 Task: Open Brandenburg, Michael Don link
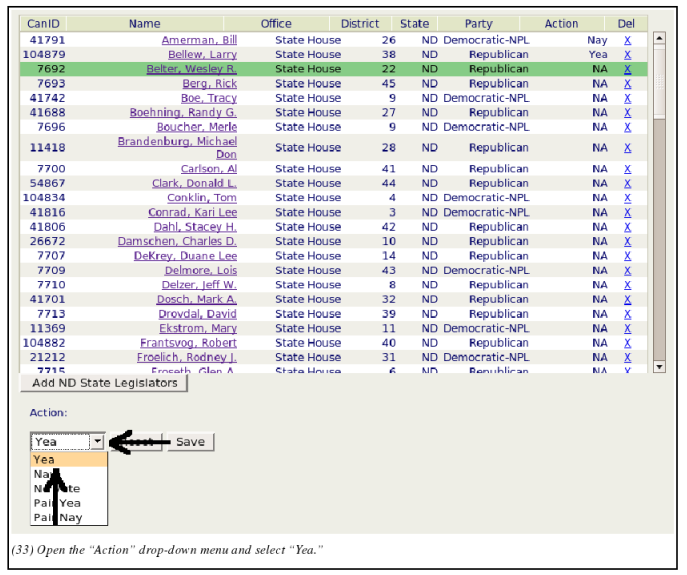coord(177,148)
